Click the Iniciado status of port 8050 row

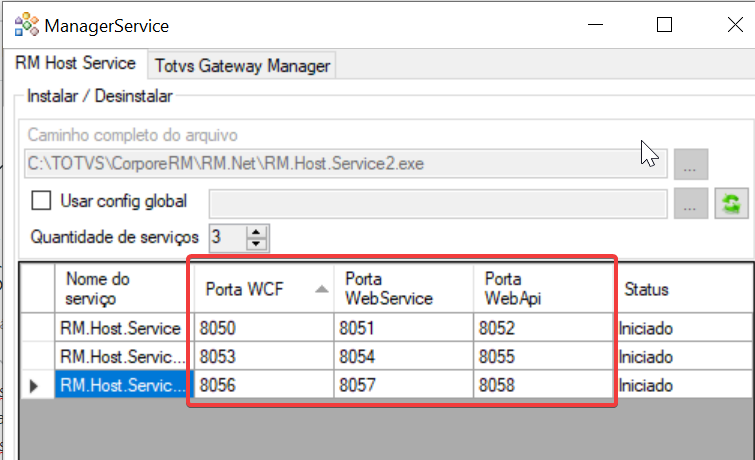(684, 328)
